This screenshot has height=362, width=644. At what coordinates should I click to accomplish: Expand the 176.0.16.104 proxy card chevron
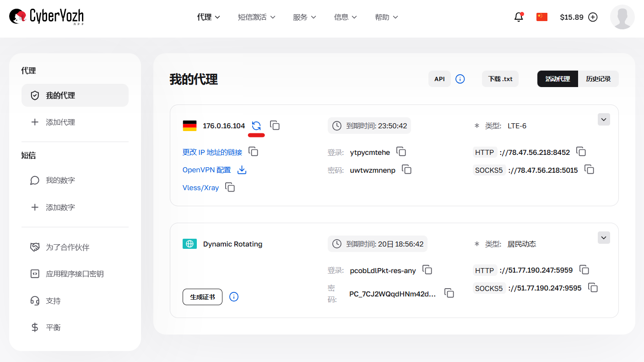604,119
